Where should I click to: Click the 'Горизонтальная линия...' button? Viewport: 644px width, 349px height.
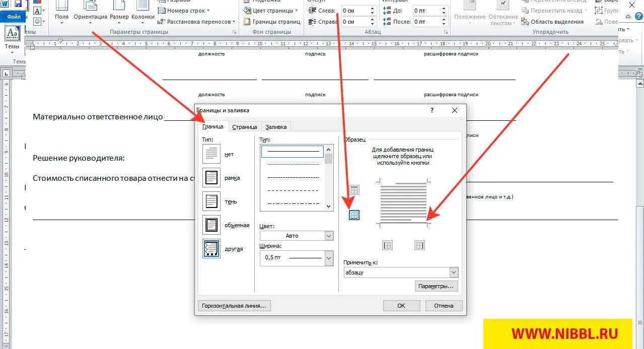click(235, 306)
